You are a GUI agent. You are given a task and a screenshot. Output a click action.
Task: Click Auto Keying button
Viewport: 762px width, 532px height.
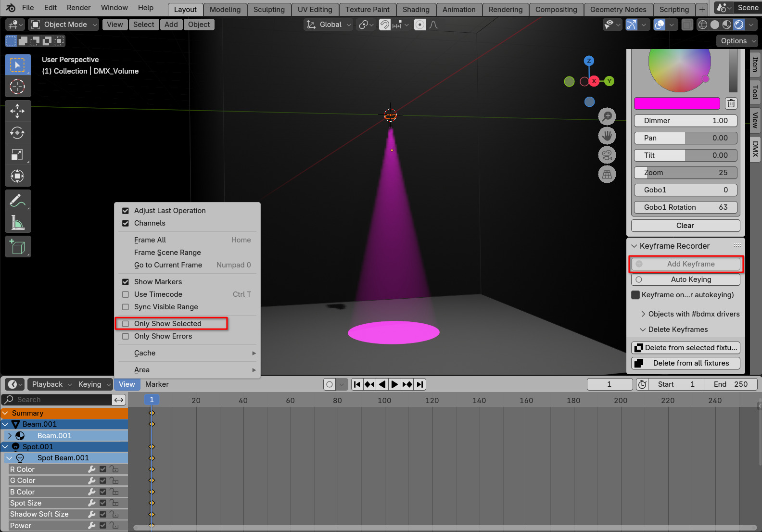pyautogui.click(x=686, y=279)
